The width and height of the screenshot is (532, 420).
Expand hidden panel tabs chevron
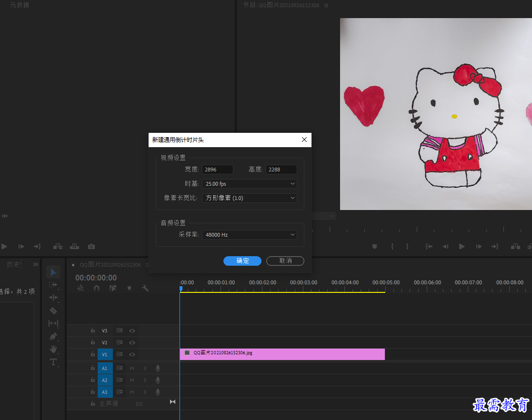click(x=36, y=264)
